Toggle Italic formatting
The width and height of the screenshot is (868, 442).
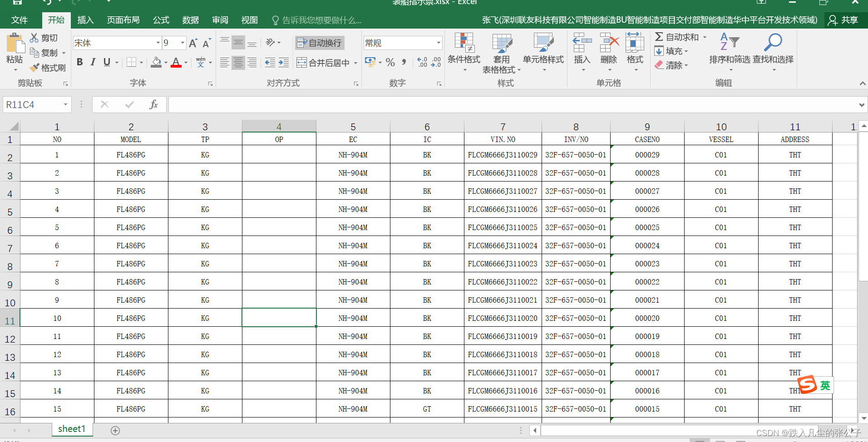(x=93, y=62)
